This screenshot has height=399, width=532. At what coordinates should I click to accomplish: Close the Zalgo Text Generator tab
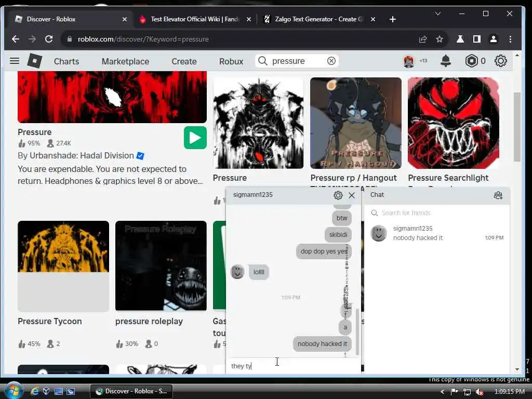373,19
